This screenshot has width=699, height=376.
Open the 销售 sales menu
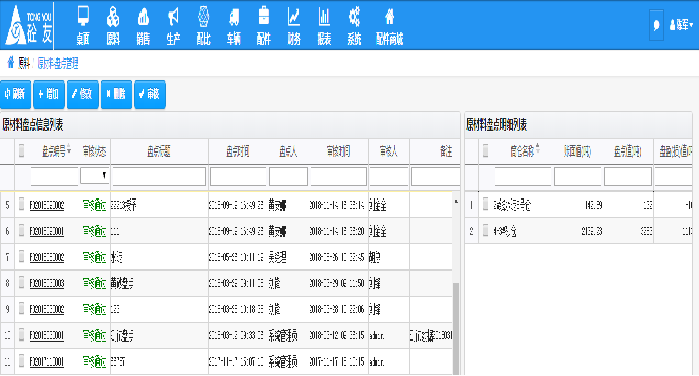(143, 26)
